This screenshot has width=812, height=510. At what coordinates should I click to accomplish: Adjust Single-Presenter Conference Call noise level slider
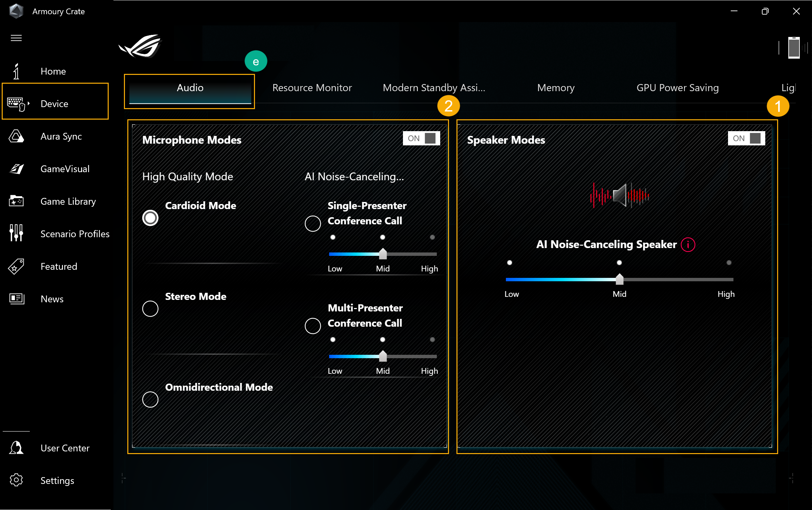(382, 253)
